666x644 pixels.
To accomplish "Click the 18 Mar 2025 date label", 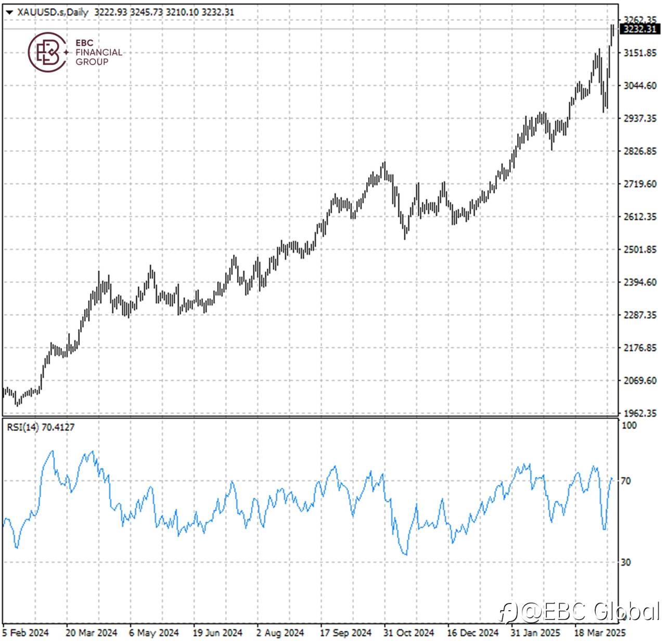I will pos(600,633).
